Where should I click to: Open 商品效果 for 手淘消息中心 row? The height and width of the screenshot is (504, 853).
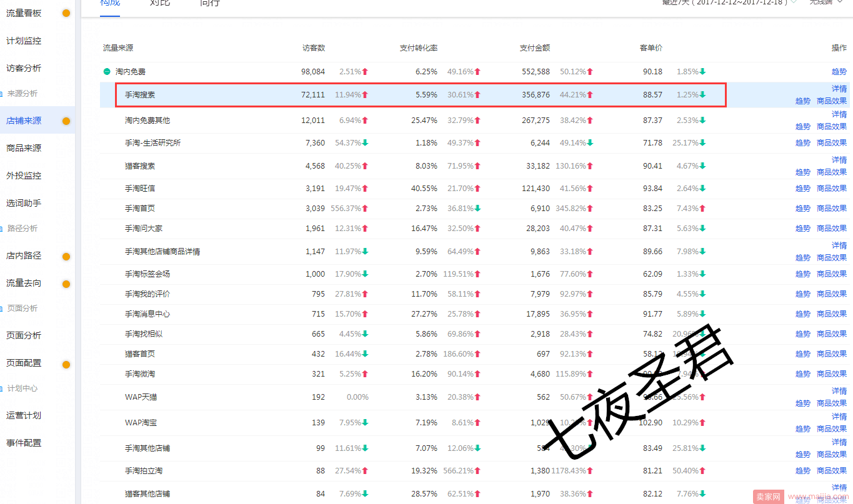tap(832, 314)
